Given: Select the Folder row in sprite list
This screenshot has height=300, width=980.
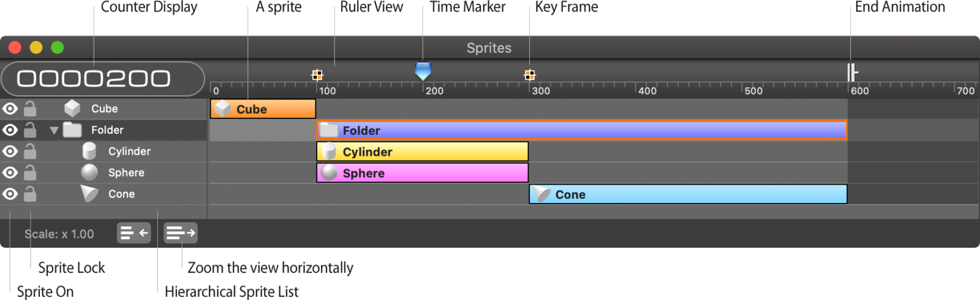Looking at the screenshot, I should (x=107, y=130).
